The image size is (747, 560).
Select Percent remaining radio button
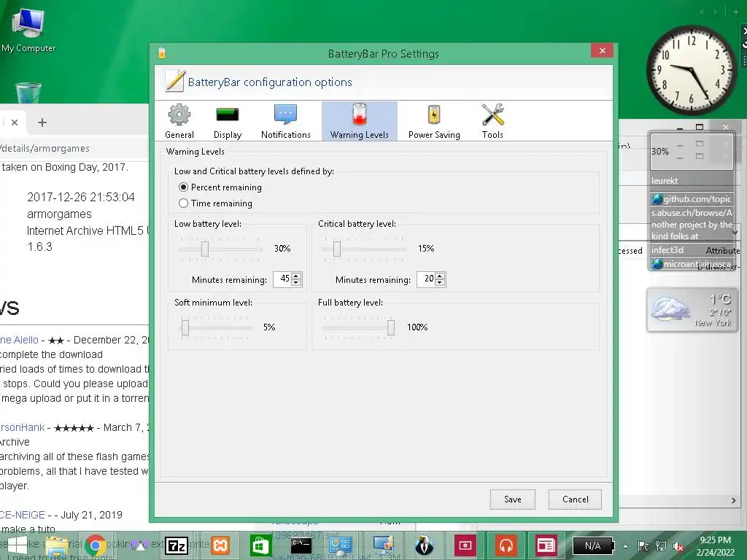[183, 187]
